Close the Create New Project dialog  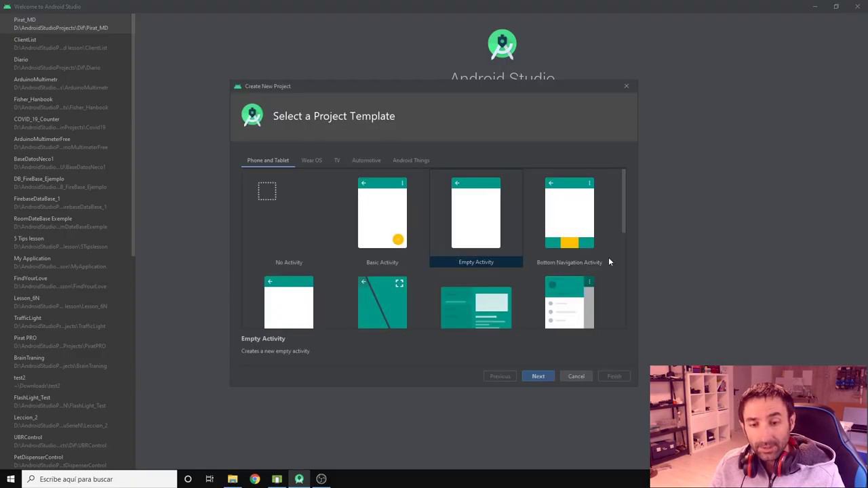(627, 86)
